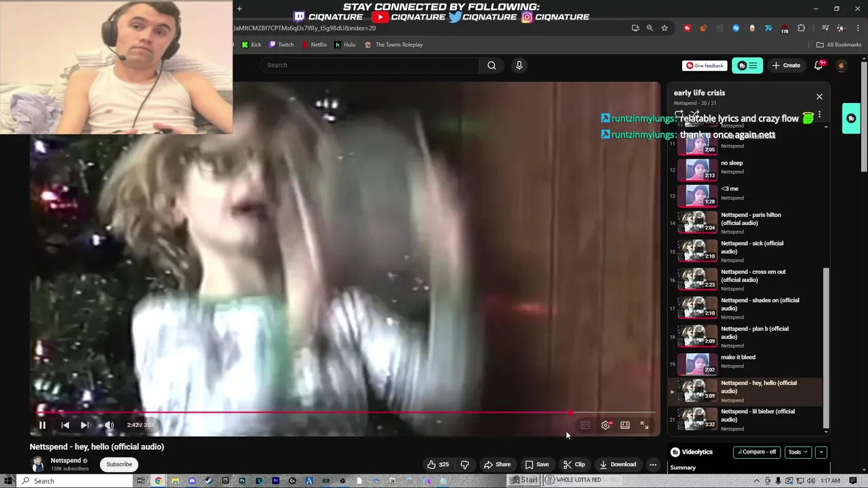Toggle playlist shuffle option

tap(694, 115)
